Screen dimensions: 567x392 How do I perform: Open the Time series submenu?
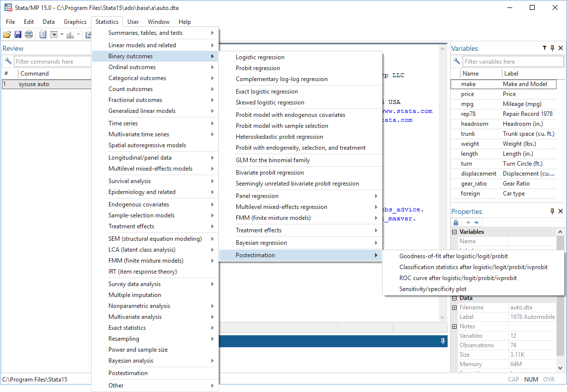click(x=155, y=123)
